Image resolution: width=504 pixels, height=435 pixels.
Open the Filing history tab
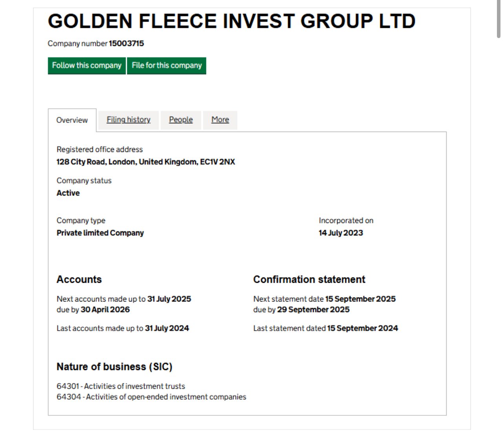pos(128,120)
